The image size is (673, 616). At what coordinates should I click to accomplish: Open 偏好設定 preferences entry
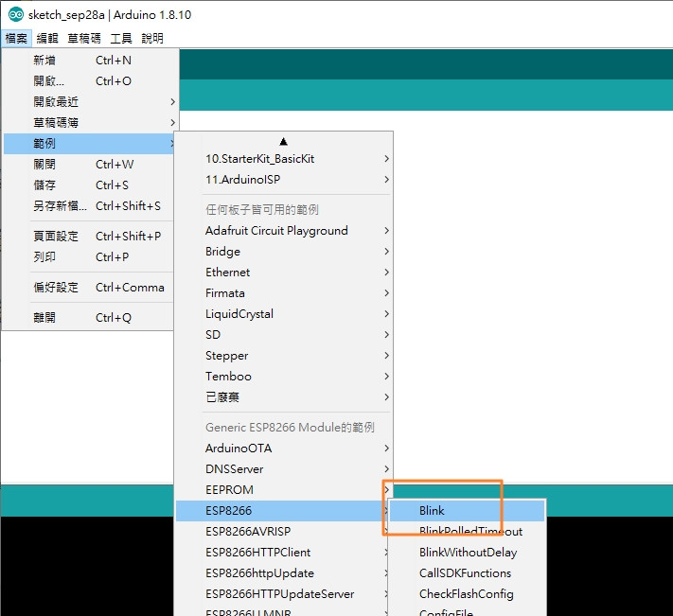[x=89, y=287]
